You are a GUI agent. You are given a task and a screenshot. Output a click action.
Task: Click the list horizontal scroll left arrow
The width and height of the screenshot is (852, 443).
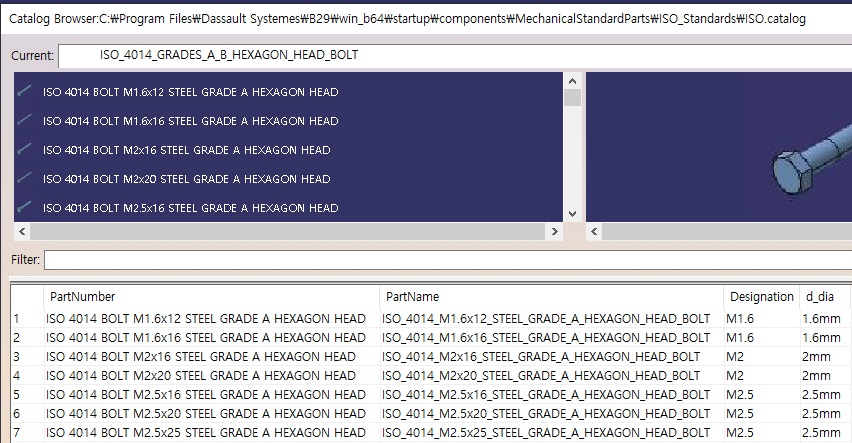pos(22,232)
